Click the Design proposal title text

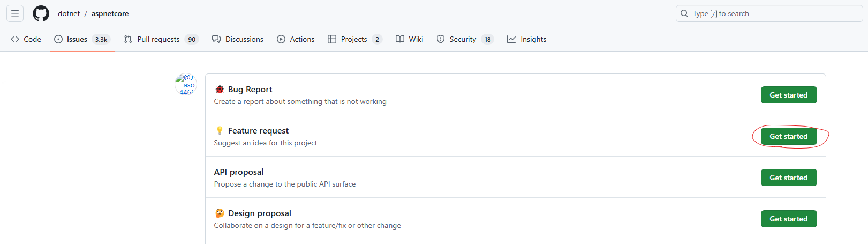pos(260,213)
